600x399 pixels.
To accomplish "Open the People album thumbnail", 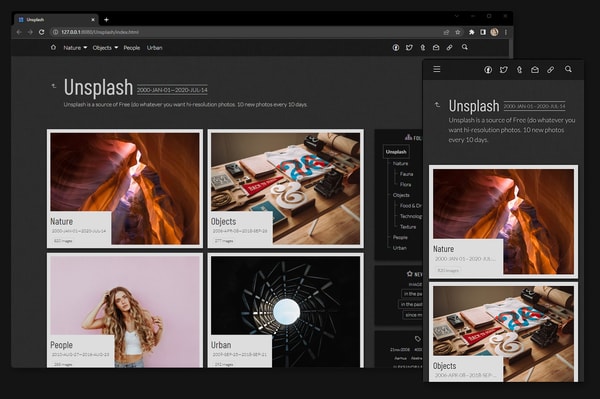I will pyautogui.click(x=125, y=310).
